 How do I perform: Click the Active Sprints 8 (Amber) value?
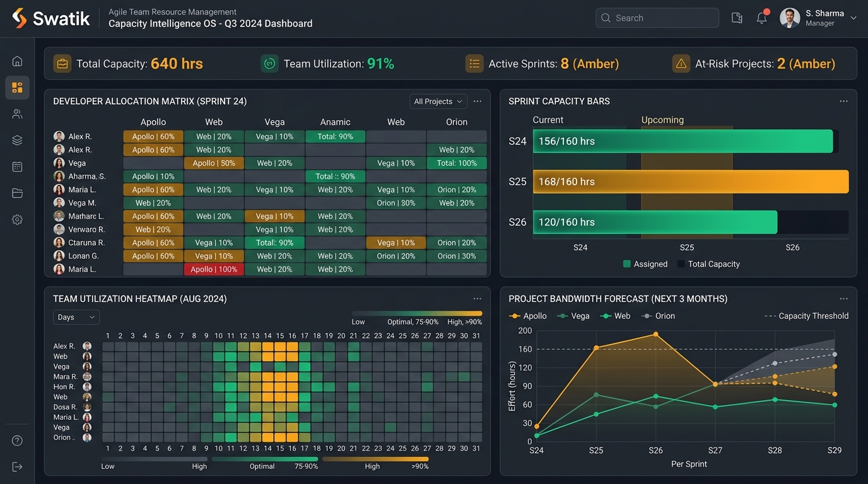tap(590, 64)
